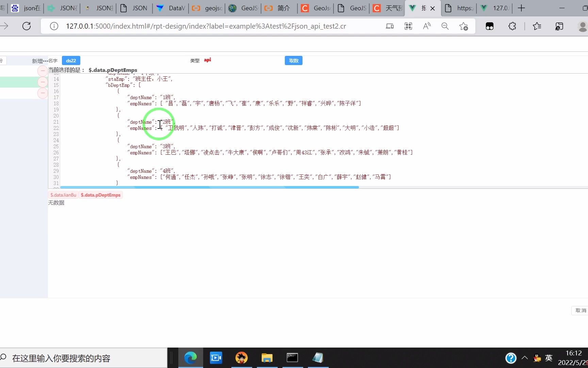Open the Favorites list icon
Screen dimensions: 588x368
tap(537, 26)
